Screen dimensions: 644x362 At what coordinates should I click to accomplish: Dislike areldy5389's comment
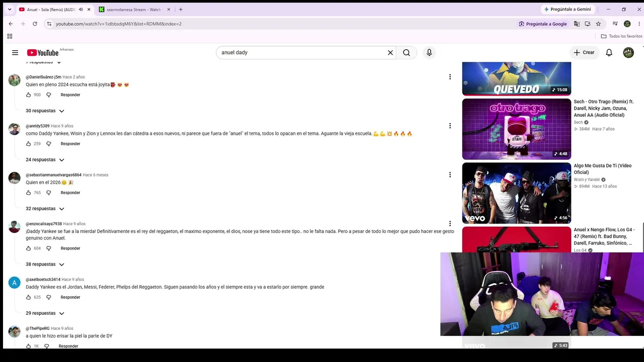tap(49, 144)
